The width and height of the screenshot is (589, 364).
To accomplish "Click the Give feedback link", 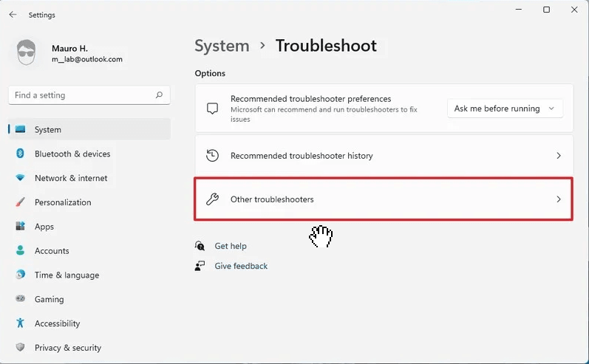I will (241, 266).
